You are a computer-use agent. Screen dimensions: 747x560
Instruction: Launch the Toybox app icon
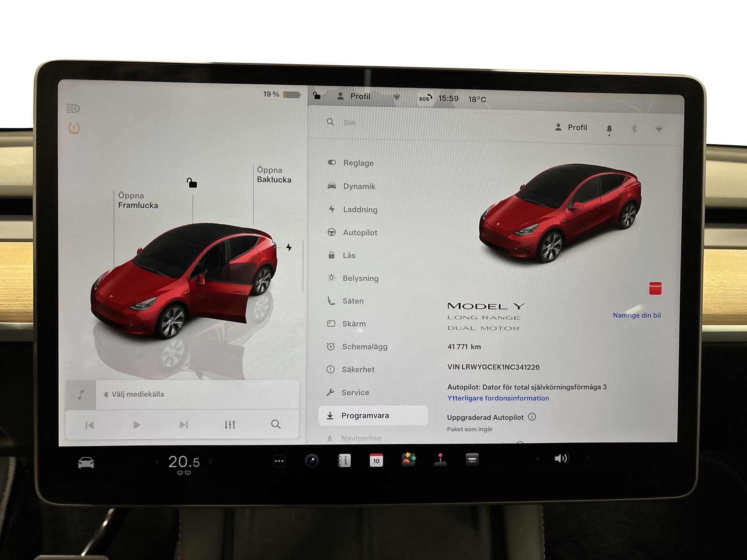pos(409,460)
